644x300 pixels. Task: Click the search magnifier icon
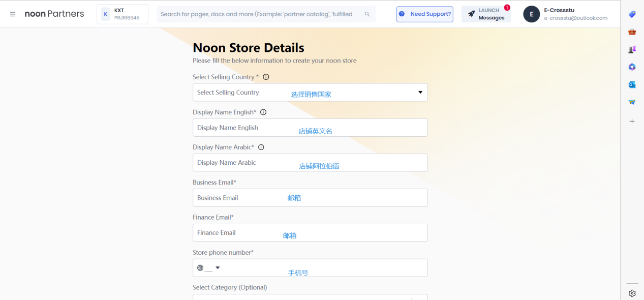tap(367, 14)
